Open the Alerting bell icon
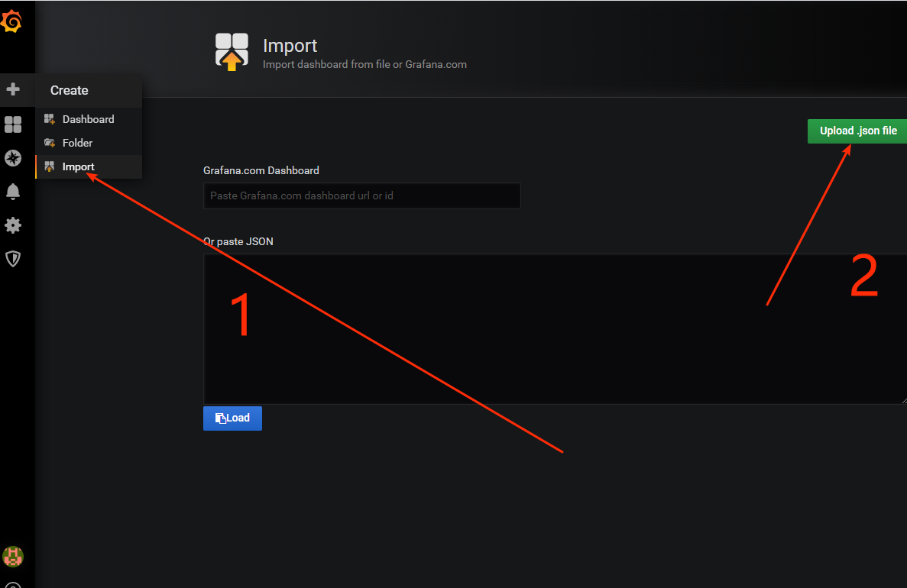 pos(13,192)
